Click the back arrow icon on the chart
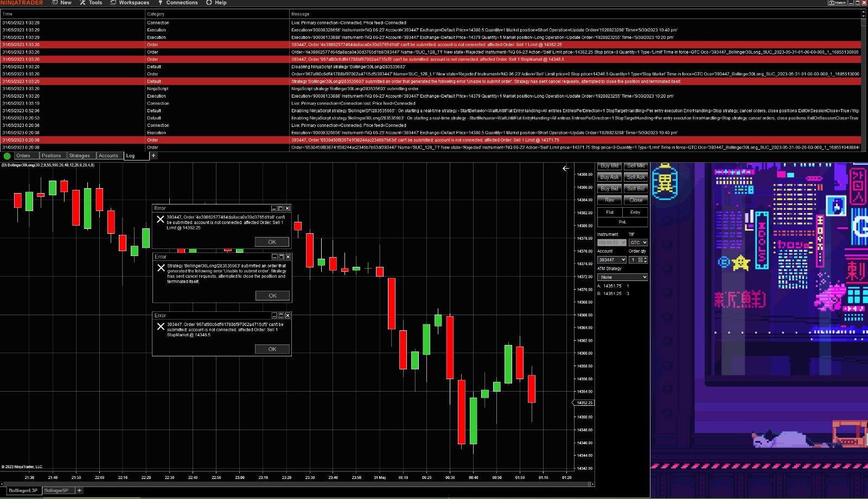Image resolution: width=868 pixels, height=499 pixels. coord(566,169)
